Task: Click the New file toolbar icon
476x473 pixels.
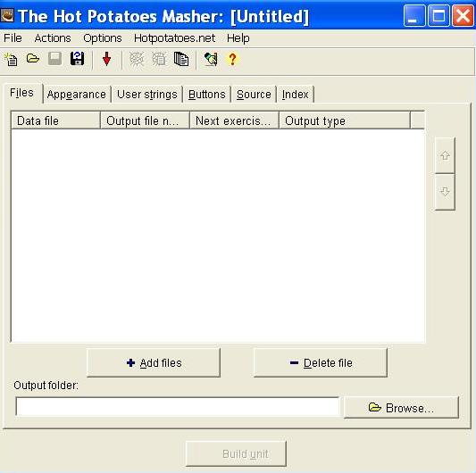Action: tap(12, 59)
